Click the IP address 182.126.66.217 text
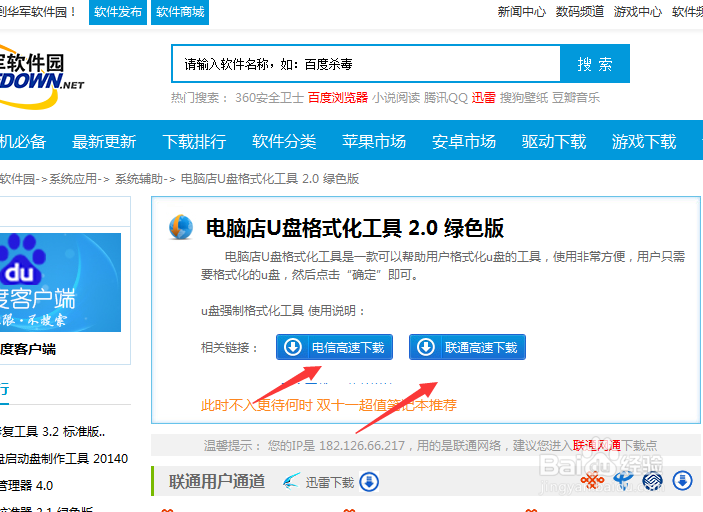703x512 pixels. [361, 446]
